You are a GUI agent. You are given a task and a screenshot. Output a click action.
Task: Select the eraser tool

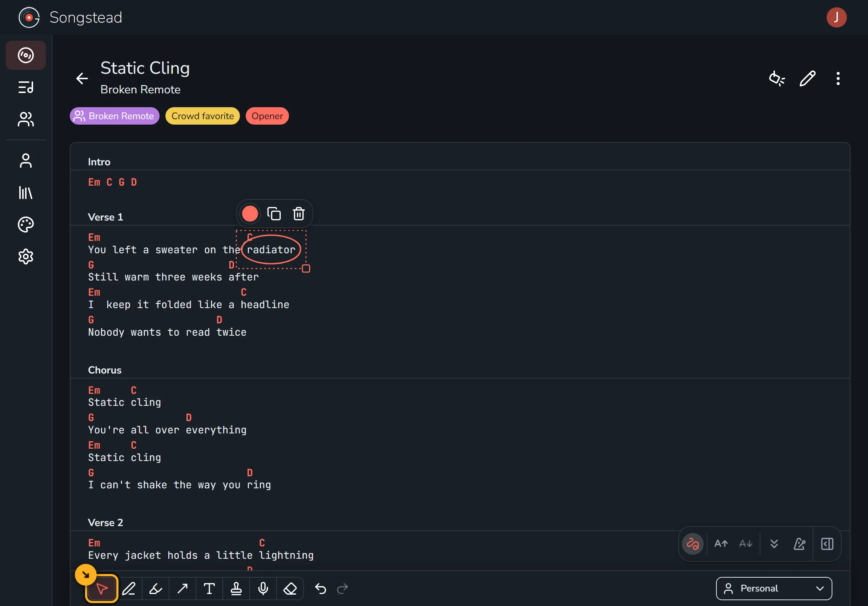tap(290, 588)
